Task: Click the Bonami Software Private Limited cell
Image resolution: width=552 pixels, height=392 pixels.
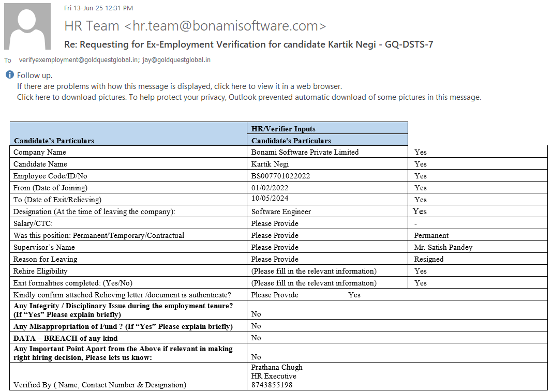Action: pos(305,152)
